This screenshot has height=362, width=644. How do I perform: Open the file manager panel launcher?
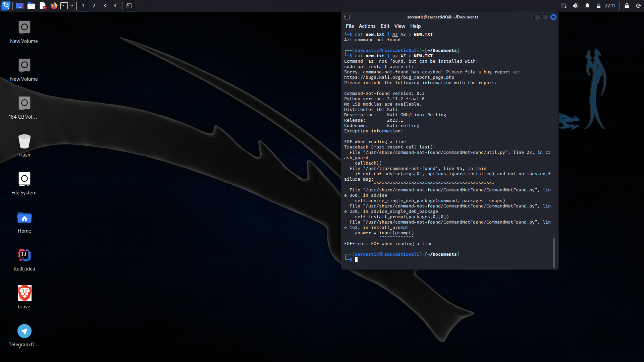31,6
